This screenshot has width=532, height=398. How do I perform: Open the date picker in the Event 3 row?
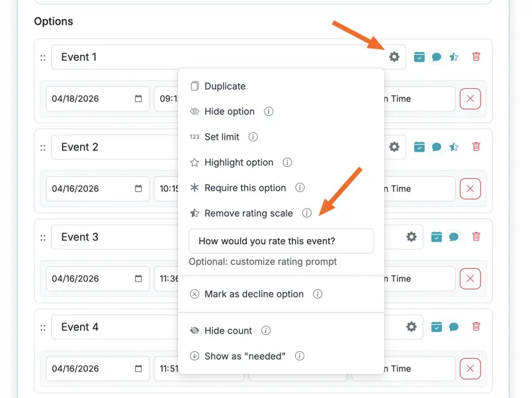coord(138,278)
